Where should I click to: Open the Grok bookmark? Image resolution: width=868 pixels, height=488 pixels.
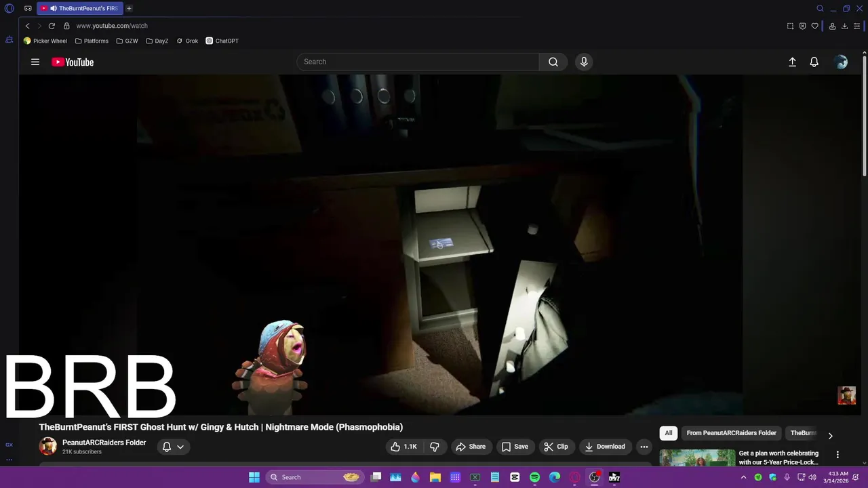(187, 41)
